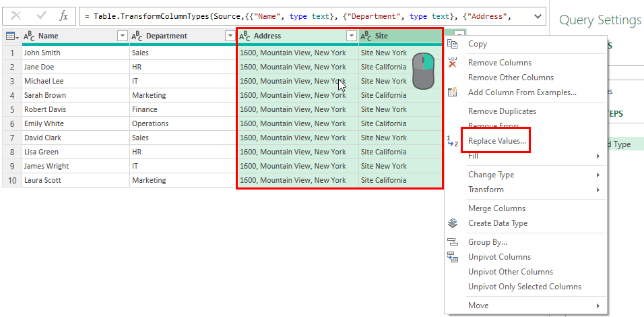Expand the Fill submenu arrow
This screenshot has height=317, width=644.
598,156
